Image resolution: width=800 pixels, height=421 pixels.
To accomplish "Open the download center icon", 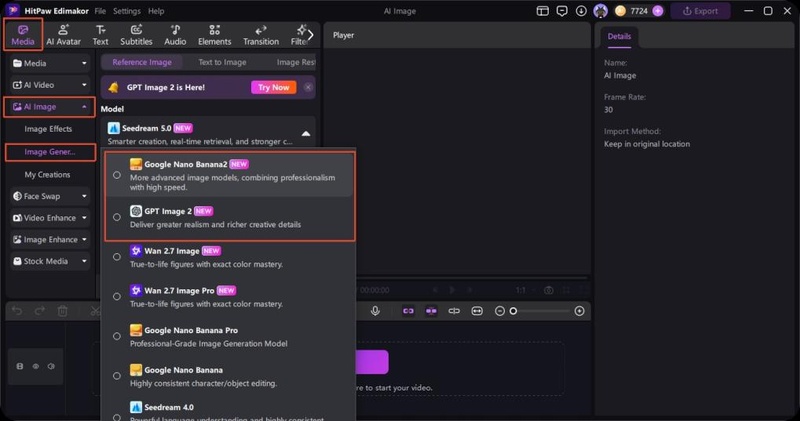I will pyautogui.click(x=581, y=11).
